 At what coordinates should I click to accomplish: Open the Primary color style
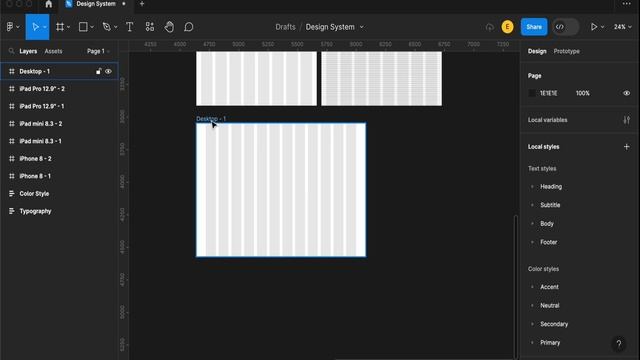[x=550, y=342]
